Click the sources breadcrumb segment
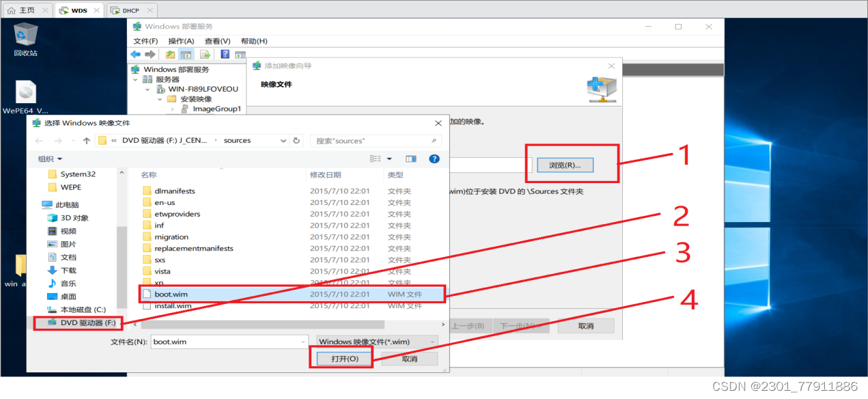 pos(237,141)
